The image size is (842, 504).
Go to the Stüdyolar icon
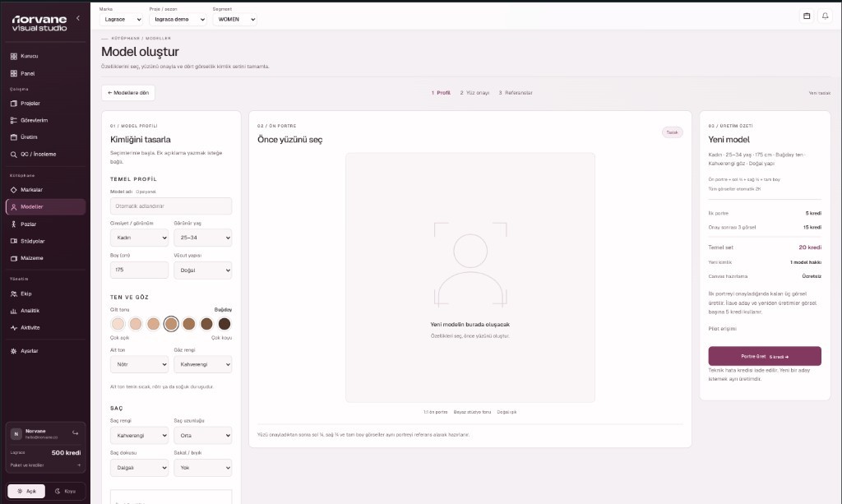tap(13, 241)
